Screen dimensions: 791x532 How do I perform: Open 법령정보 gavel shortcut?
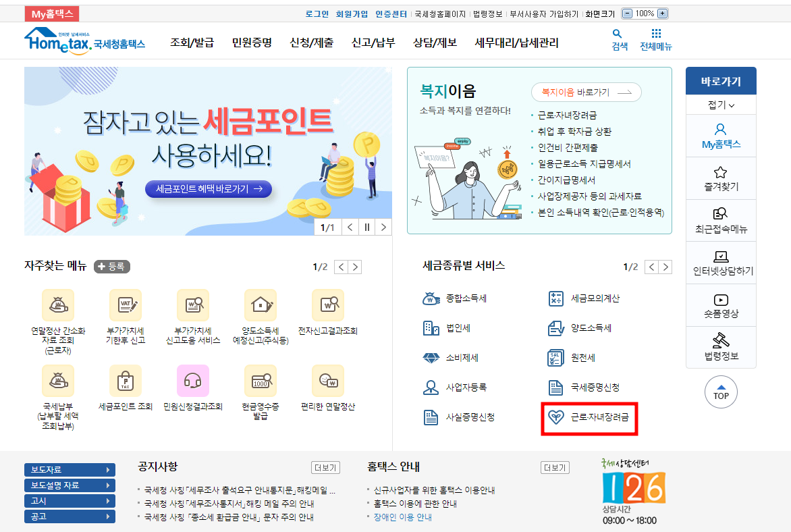click(x=721, y=347)
